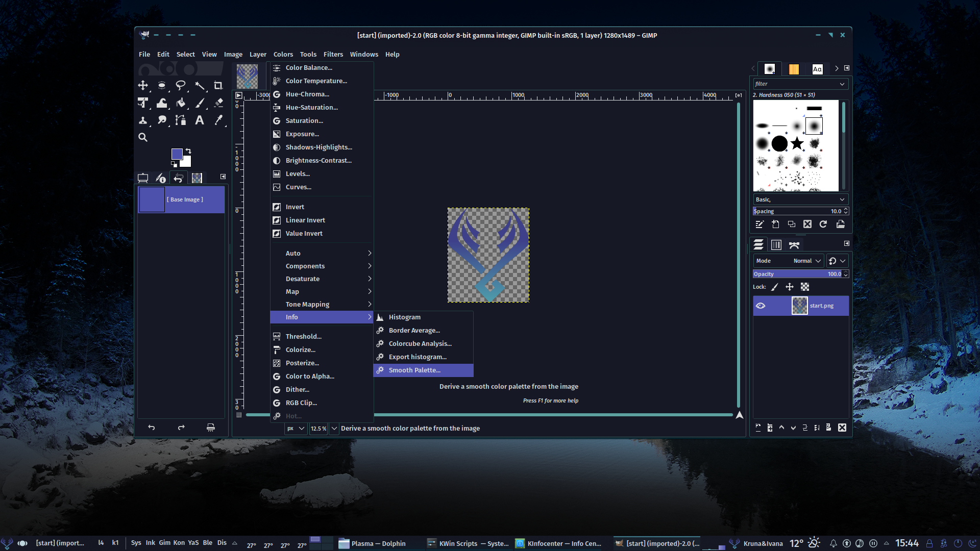Open the Basic brush tag dropdown
Screen dimensions: 980x551
(800, 199)
